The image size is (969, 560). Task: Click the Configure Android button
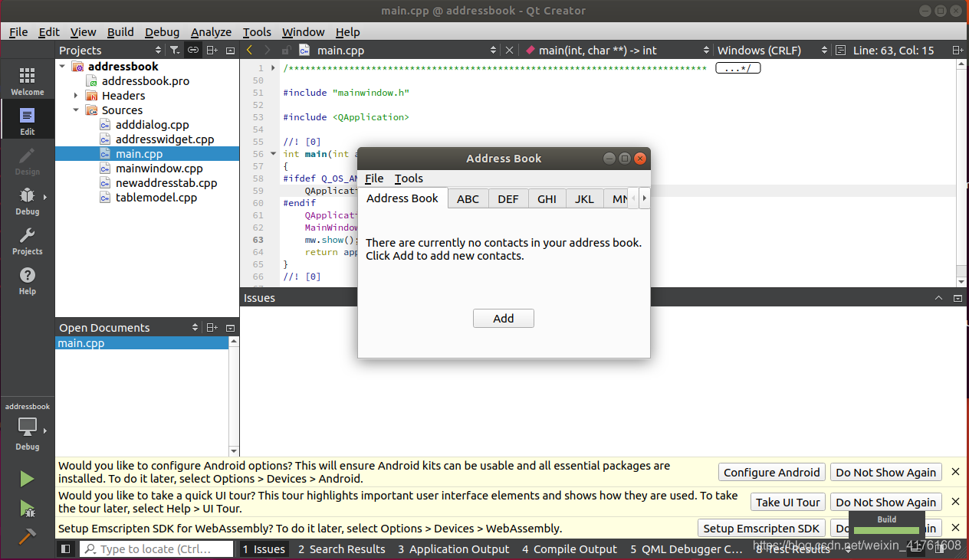772,473
